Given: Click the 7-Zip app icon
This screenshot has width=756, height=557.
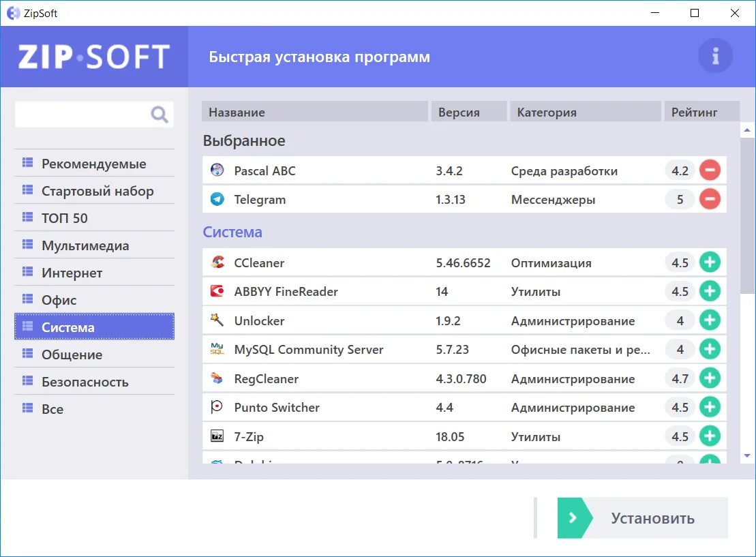Looking at the screenshot, I should click(217, 436).
